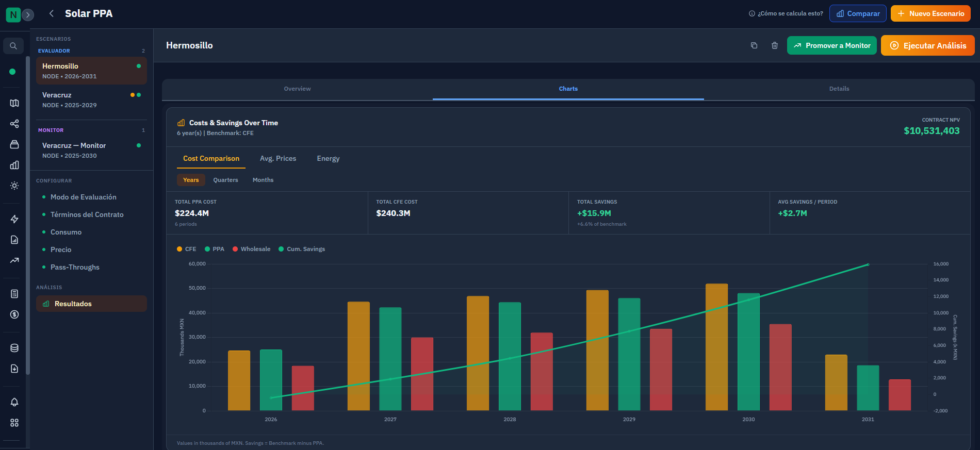Click the green N logo icon
980x450 pixels.
coord(13,14)
